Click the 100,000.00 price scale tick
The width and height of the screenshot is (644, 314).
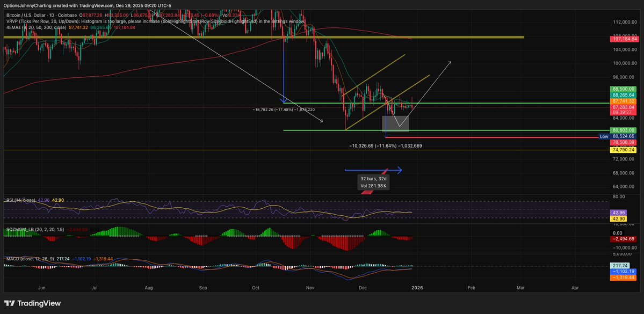click(625, 63)
